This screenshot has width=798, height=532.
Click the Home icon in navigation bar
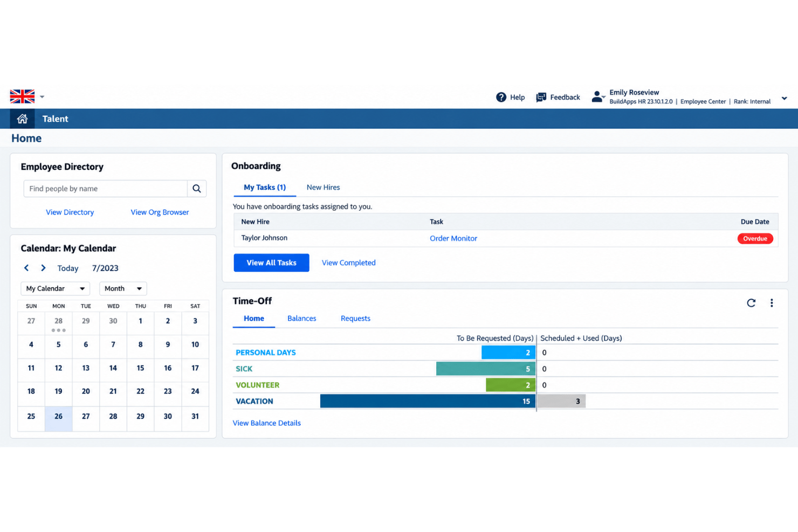tap(22, 119)
